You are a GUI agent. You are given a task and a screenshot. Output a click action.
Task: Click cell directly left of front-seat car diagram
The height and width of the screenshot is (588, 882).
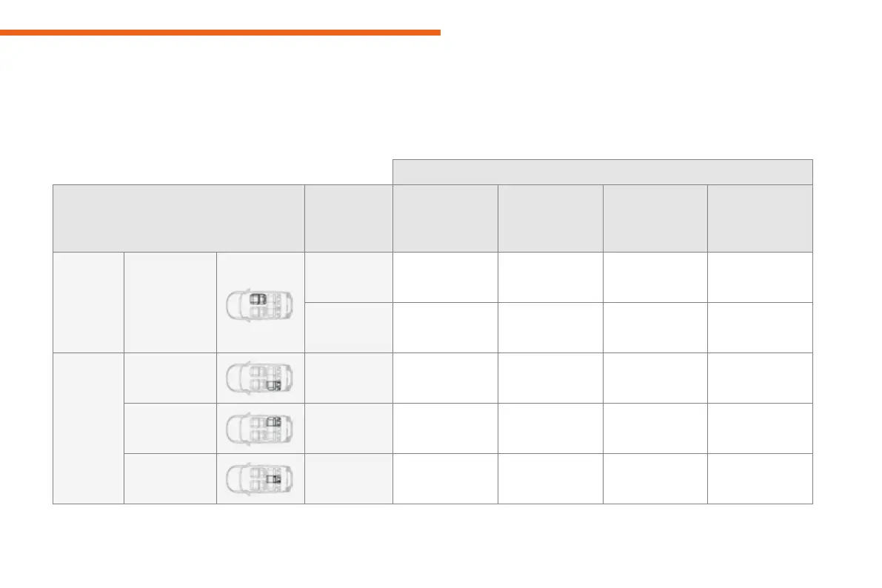[170, 302]
